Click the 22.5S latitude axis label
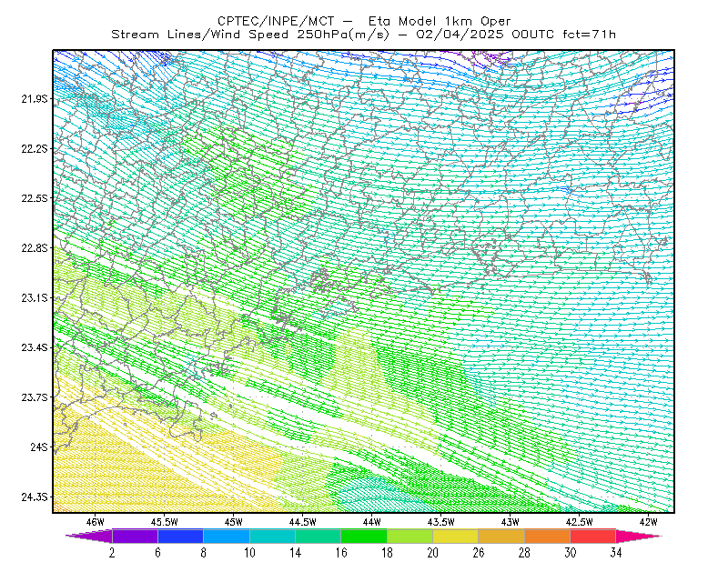728x562 pixels. [35, 198]
